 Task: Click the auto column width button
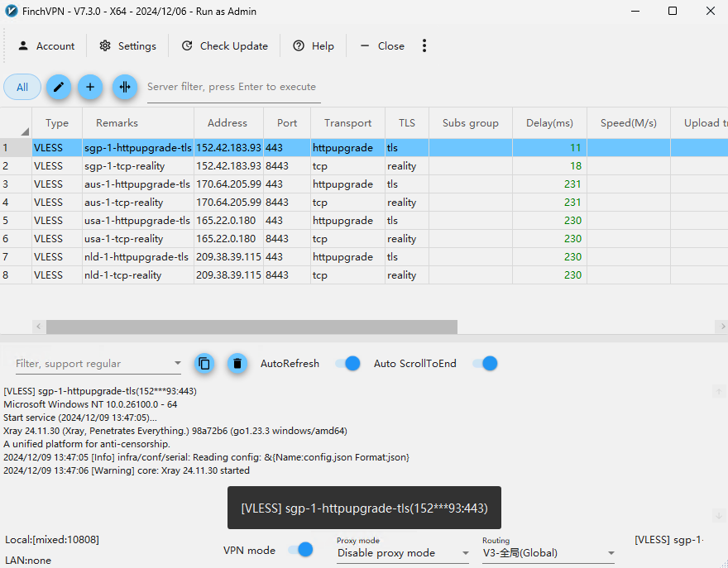(125, 87)
